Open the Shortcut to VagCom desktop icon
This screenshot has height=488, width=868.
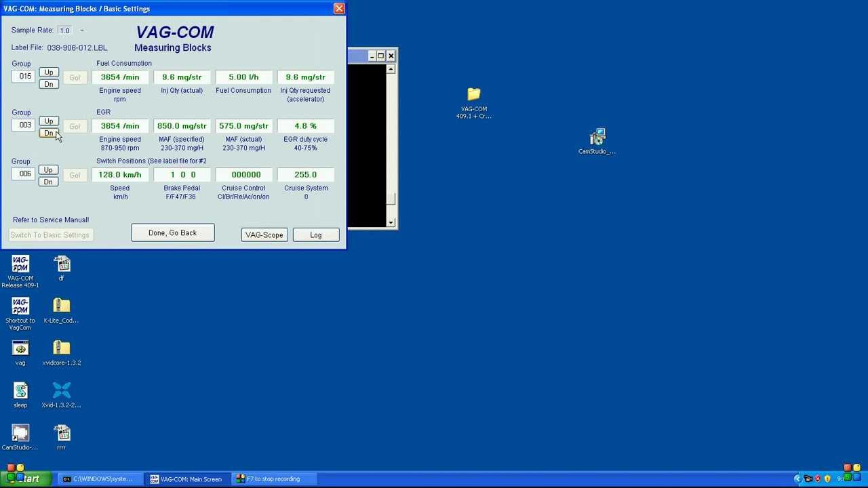tap(20, 314)
